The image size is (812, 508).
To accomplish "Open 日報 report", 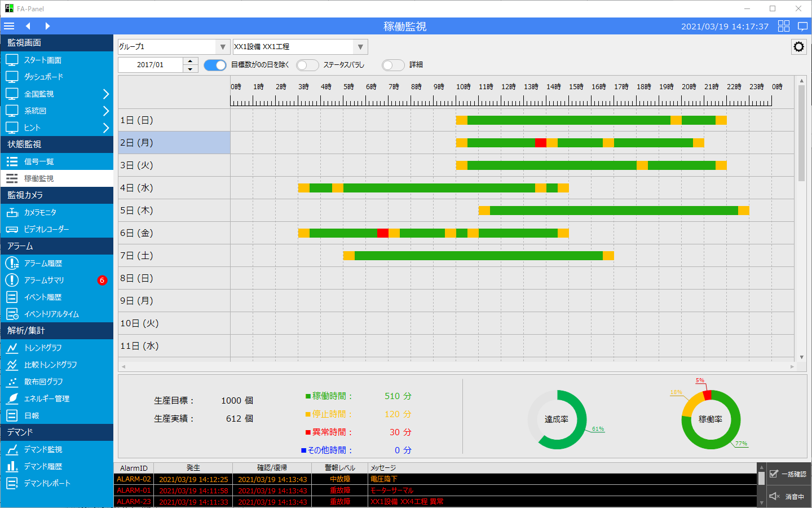I will 56,415.
